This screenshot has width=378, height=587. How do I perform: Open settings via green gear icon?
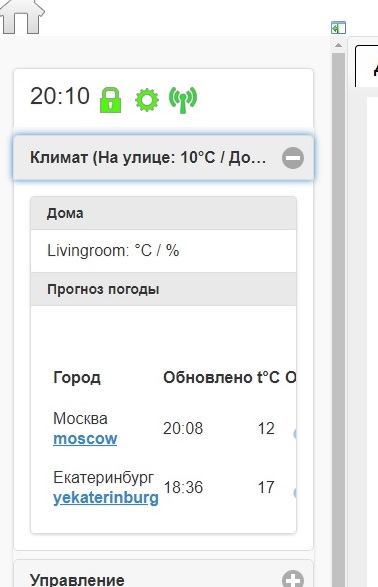[147, 100]
